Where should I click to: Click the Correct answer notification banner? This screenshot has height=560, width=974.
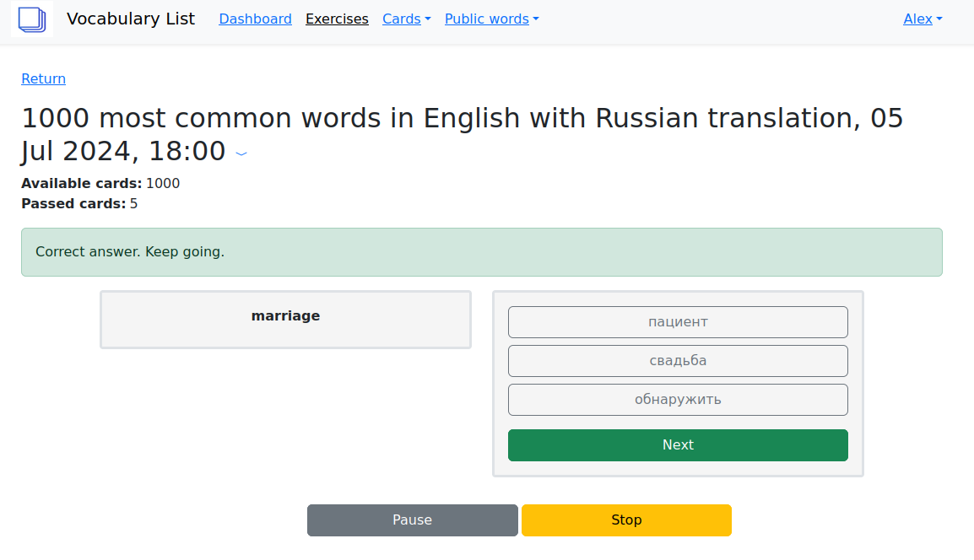481,251
